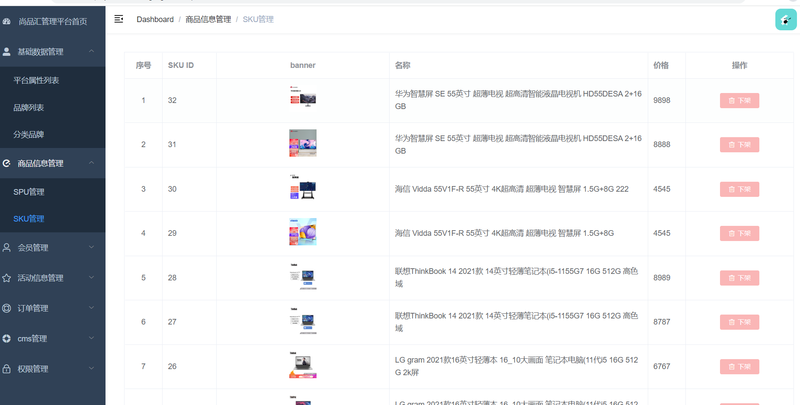Click 下架 button for SKU 31
Screen dimensions: 800x405
[x=739, y=145]
